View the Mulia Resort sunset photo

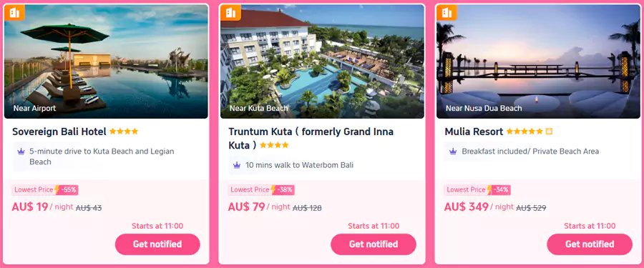tap(538, 61)
